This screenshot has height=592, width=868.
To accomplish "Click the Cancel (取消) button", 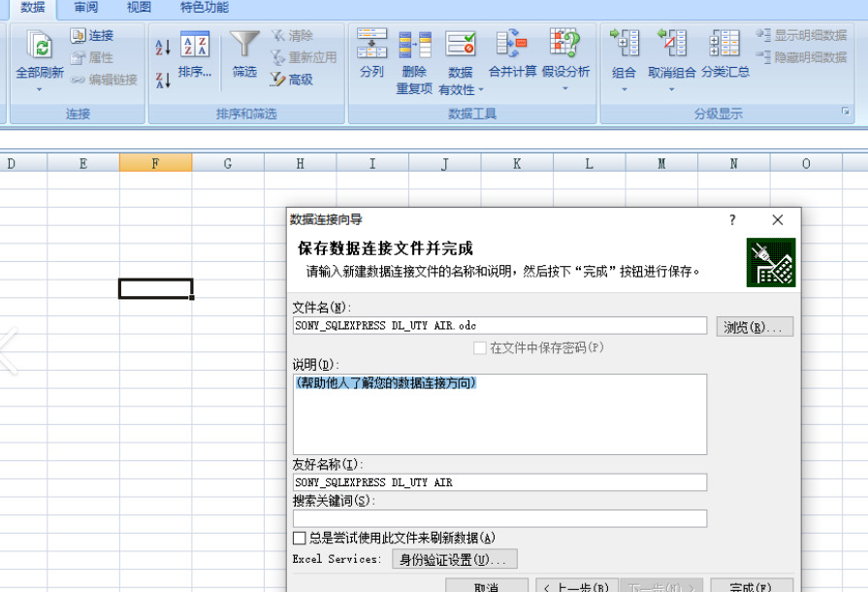I will [x=487, y=585].
